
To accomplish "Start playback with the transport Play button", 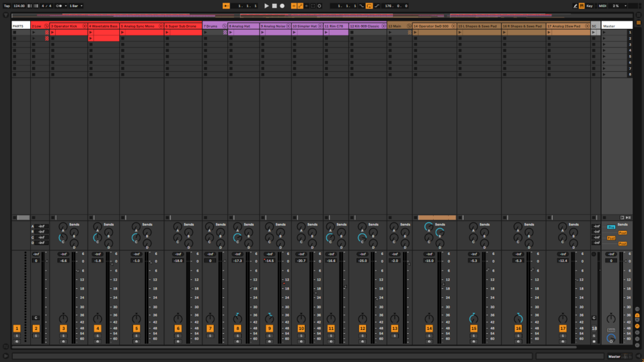I will tap(266, 6).
